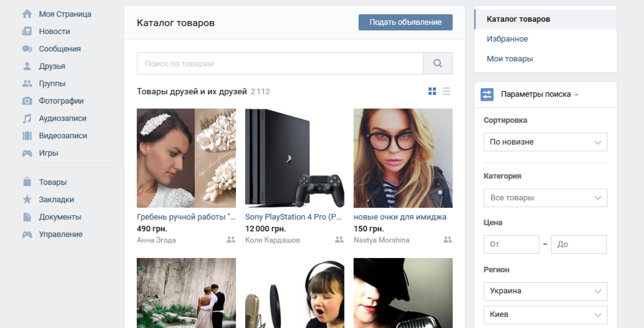Open Закладки in the sidebar
644x328 pixels.
coord(56,199)
